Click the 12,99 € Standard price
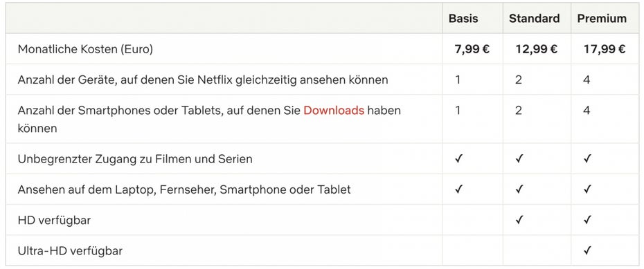Screen dimensions: 644x269 point(537,49)
